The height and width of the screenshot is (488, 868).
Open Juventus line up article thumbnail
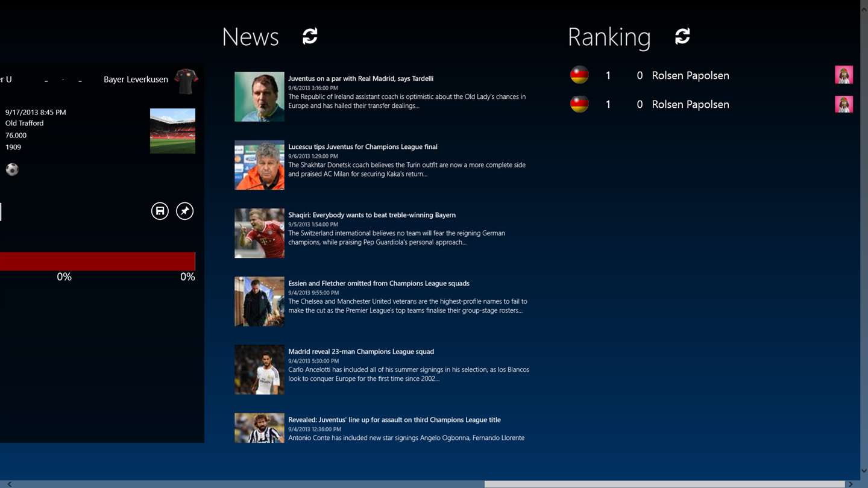pos(259,428)
